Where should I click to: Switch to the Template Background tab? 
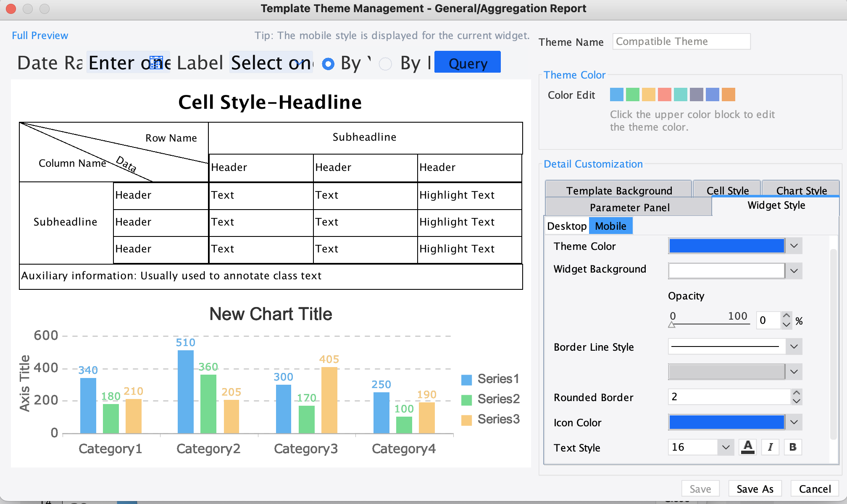point(618,190)
